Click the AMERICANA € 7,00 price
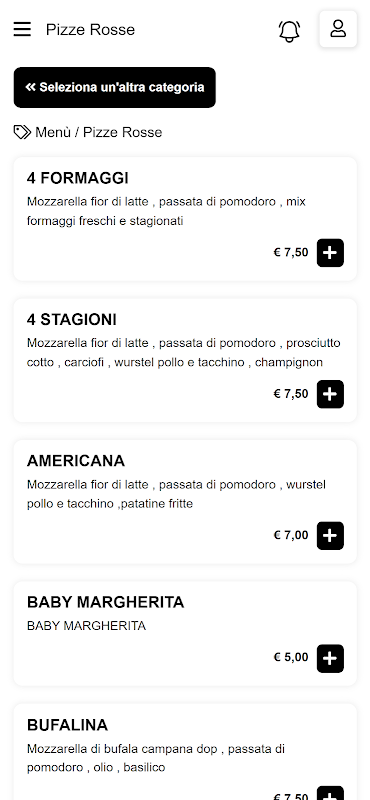The image size is (370, 800). tap(291, 535)
